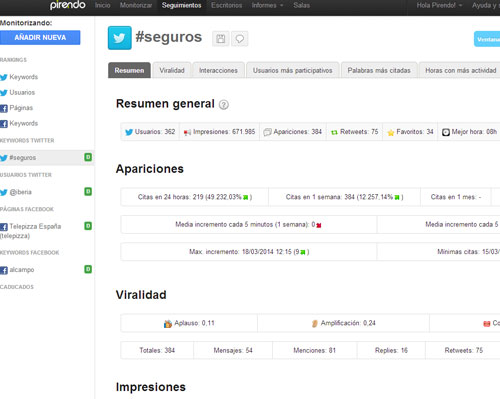Click the green D badge for #seguros
This screenshot has width=500, height=399.
pos(88,157)
